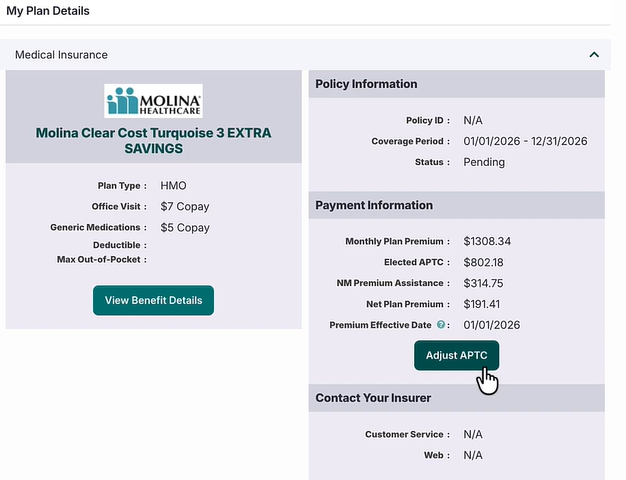Click the NM Premium Assistance amount $314.75
Screen dimensions: 626x480
(x=484, y=284)
